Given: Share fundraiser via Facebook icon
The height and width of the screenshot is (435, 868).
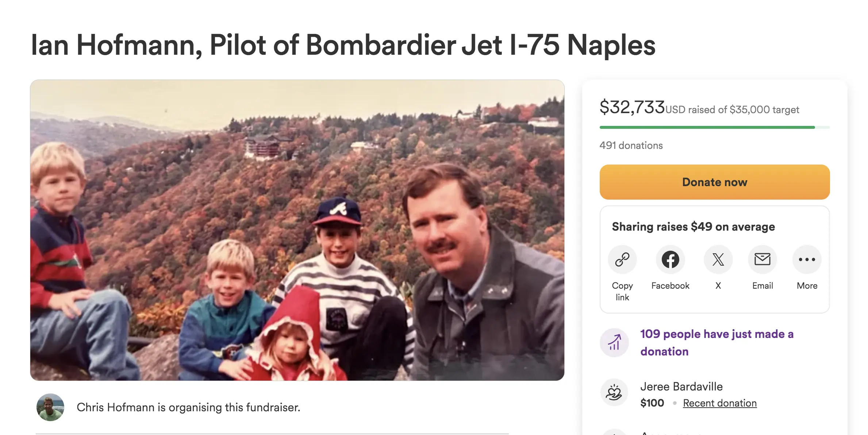Looking at the screenshot, I should [670, 259].
